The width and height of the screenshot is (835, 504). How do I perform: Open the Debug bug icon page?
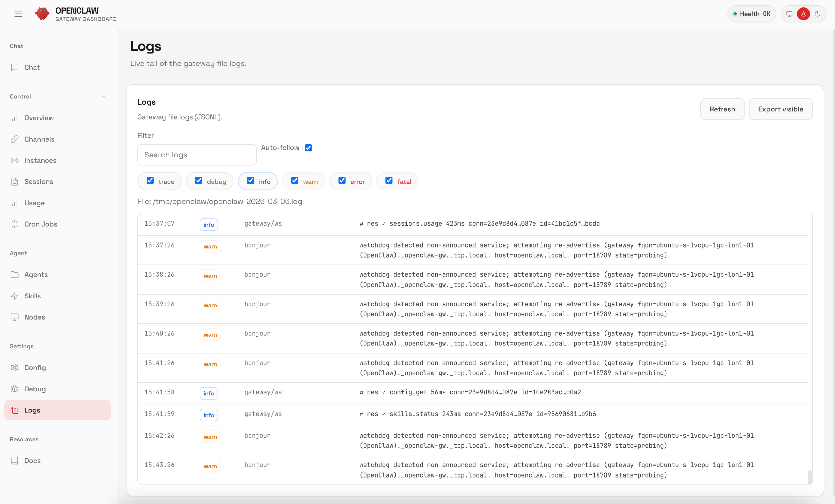point(35,389)
